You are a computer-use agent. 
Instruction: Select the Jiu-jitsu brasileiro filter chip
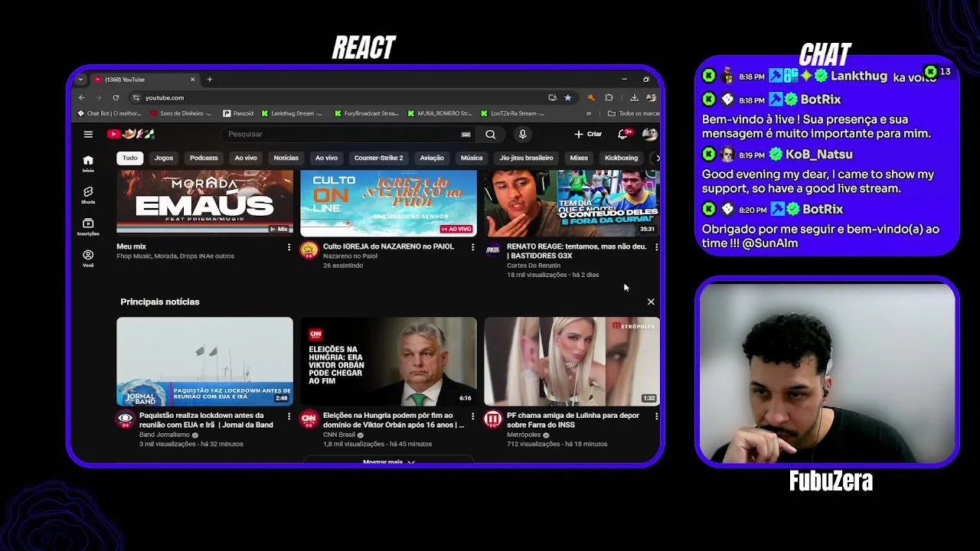click(526, 158)
